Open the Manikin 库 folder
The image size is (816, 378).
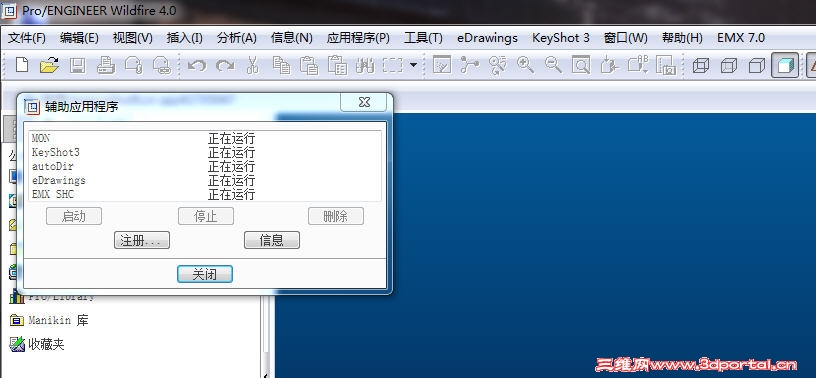click(x=49, y=320)
